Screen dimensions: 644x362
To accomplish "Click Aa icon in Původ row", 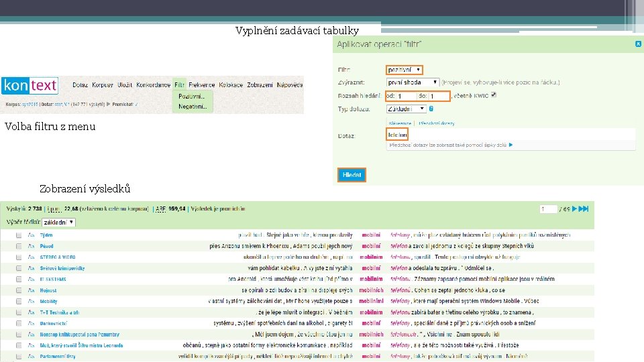I will 32,246.
